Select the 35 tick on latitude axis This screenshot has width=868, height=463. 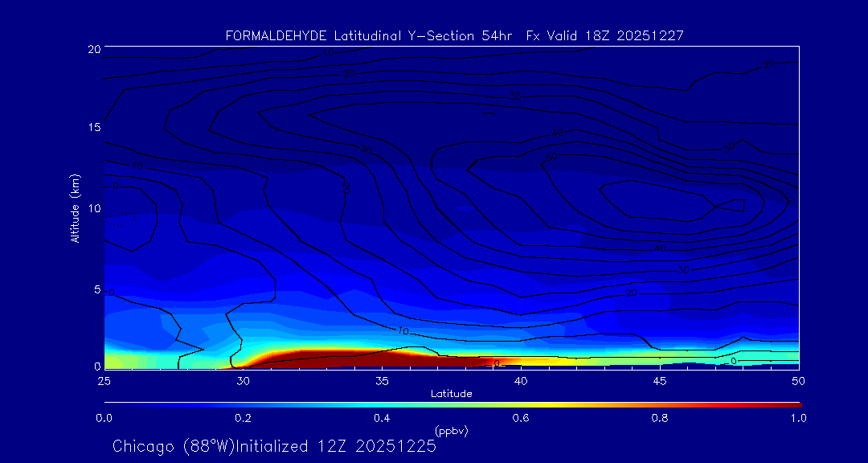[382, 379]
